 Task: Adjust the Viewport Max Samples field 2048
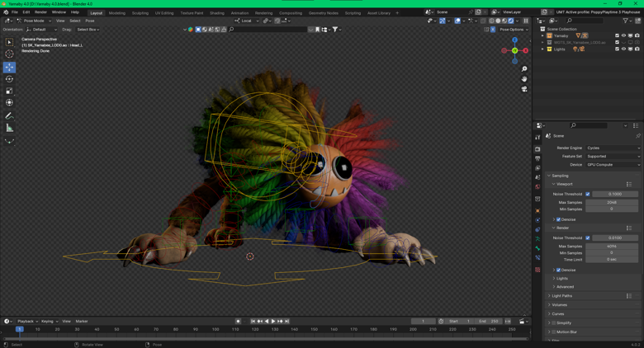[x=612, y=202]
